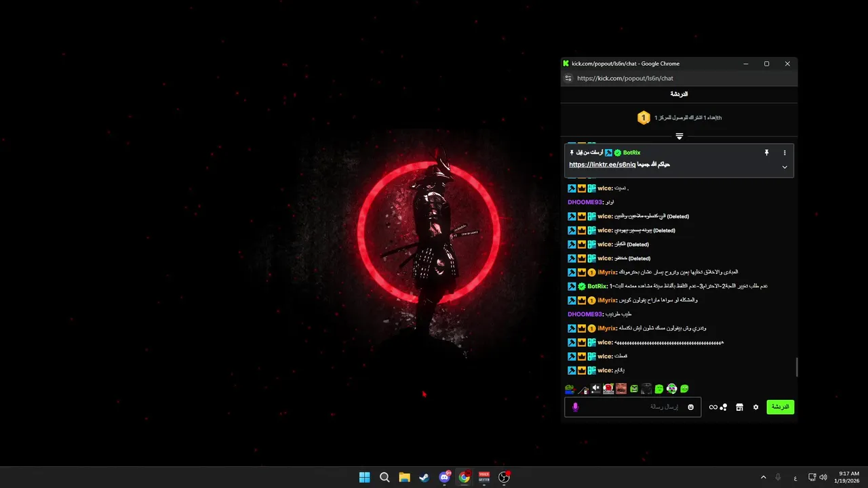Viewport: 868px width, 488px height.
Task: Select the angry green square emote
Action: tap(634, 389)
